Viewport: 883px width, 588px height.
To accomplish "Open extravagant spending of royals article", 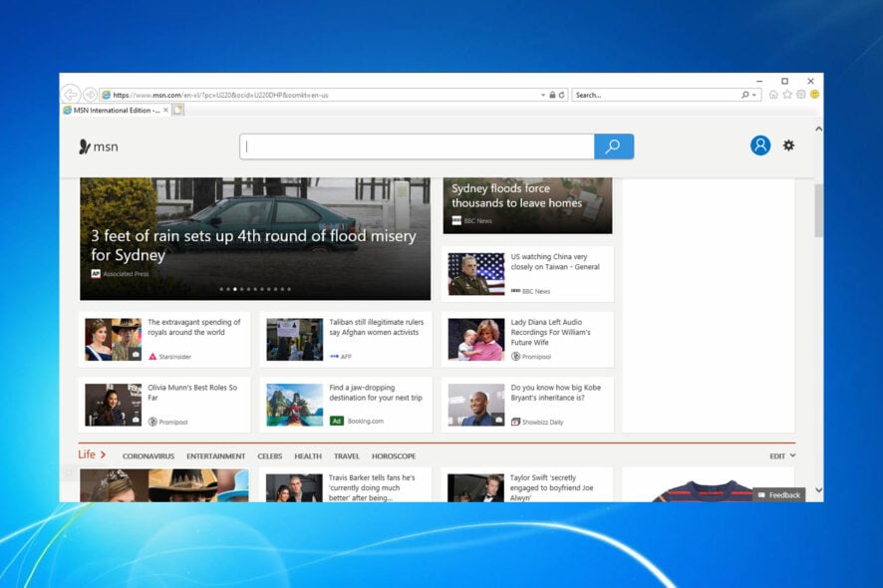I will pos(193,327).
